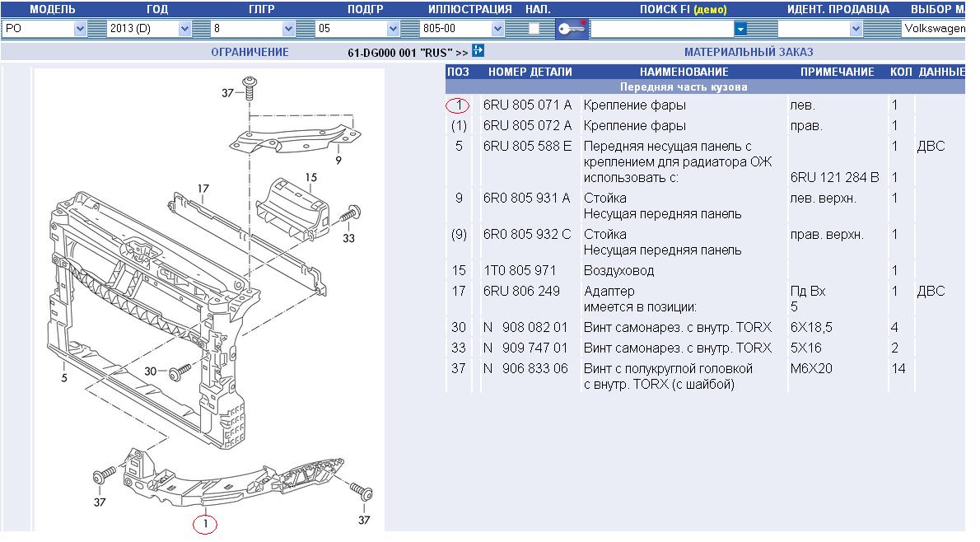Click part number 6RU 805 588 E
Screen dimensions: 980x542
526,147
